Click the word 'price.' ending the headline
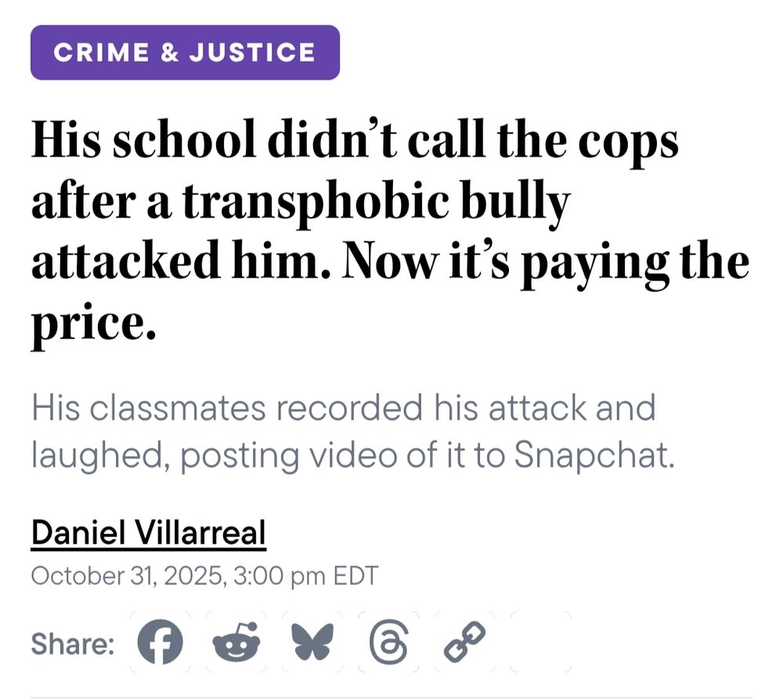783x700 pixels. coord(93,322)
